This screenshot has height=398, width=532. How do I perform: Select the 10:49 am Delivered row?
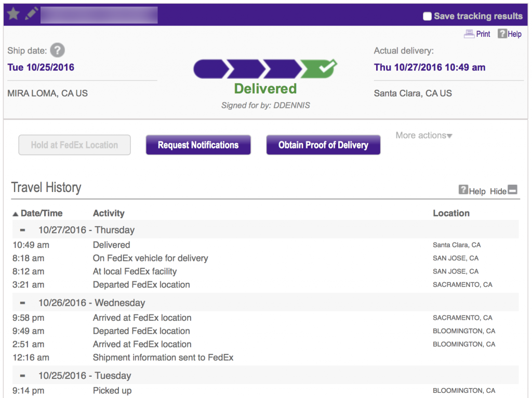pyautogui.click(x=265, y=245)
